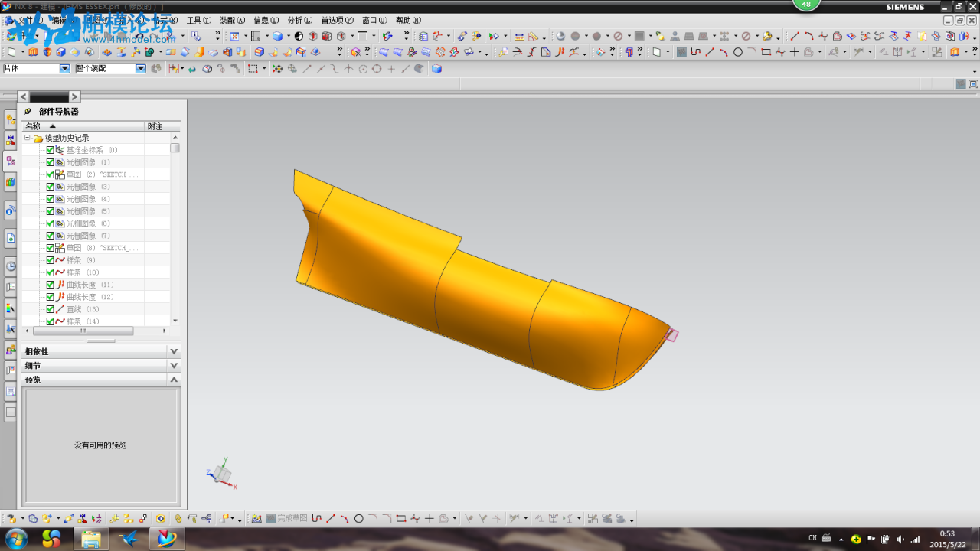Click the blue cube icon on selection bar
Screen dimensions: 980x551
coord(436,68)
